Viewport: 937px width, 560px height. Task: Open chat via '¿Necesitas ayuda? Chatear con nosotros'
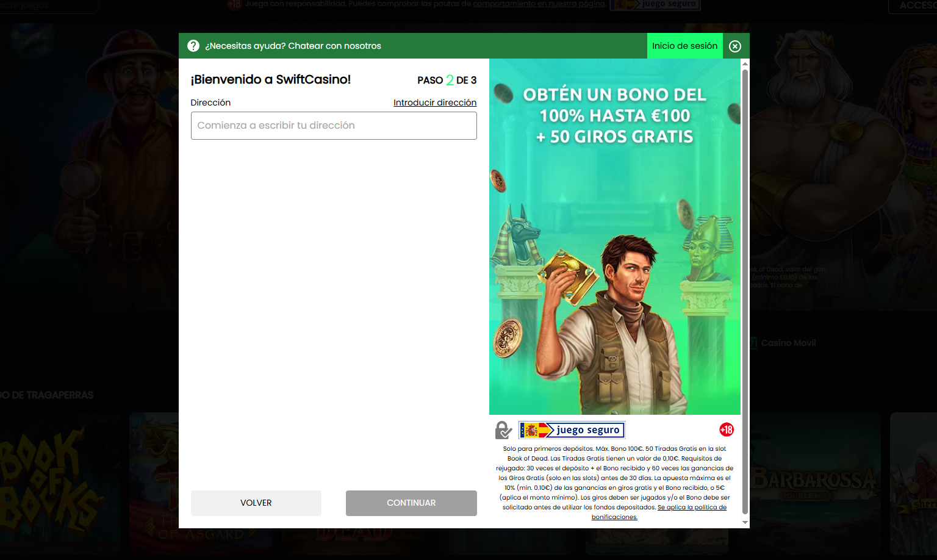[293, 46]
